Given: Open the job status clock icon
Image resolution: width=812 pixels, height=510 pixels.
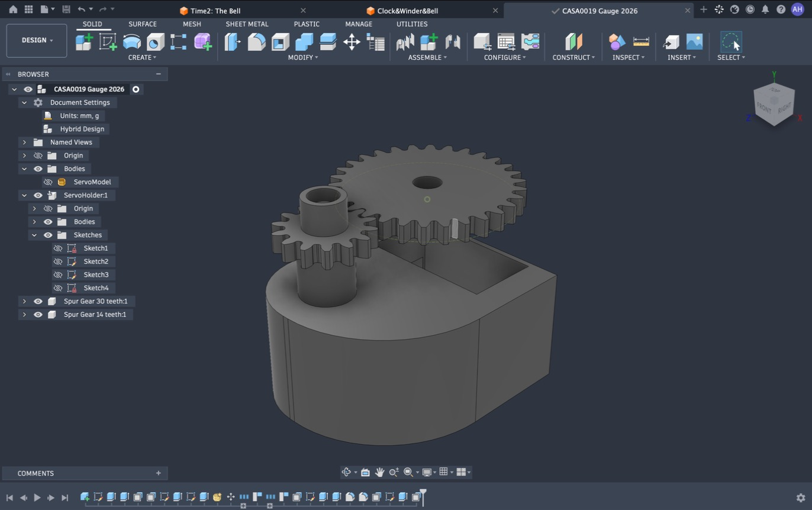Looking at the screenshot, I should 750,9.
